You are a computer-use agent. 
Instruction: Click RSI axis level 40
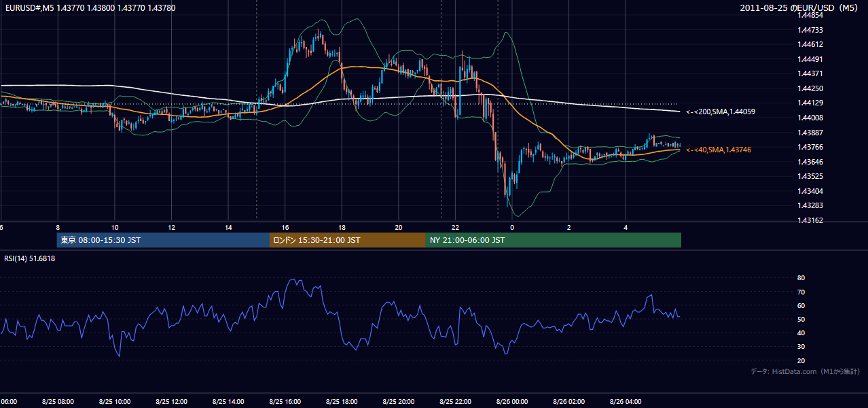coord(801,333)
